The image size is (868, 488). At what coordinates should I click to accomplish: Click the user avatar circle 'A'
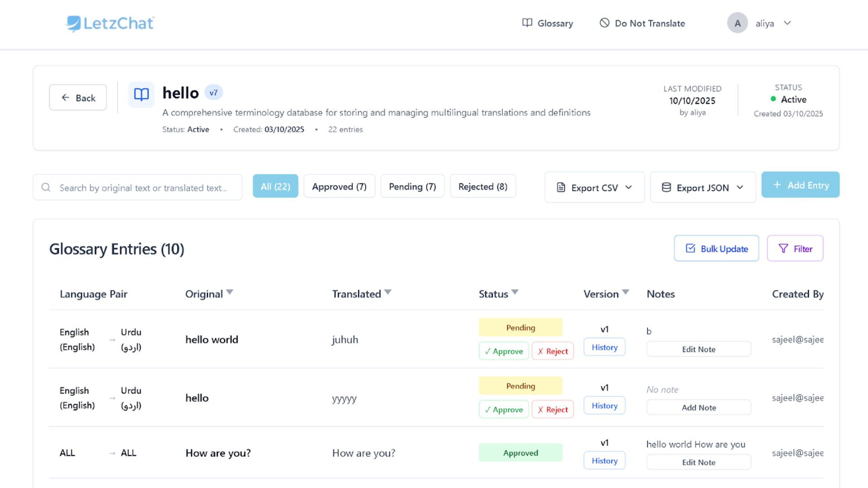737,23
